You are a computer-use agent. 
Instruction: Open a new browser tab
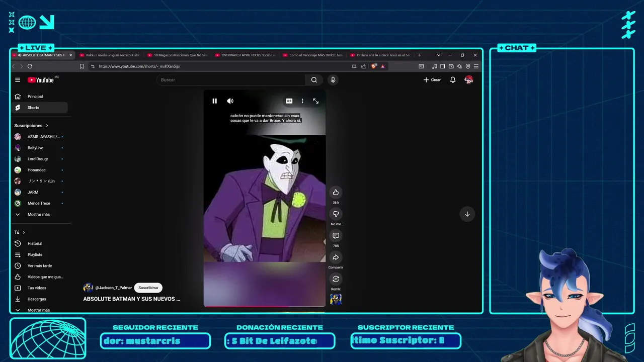coord(419,55)
